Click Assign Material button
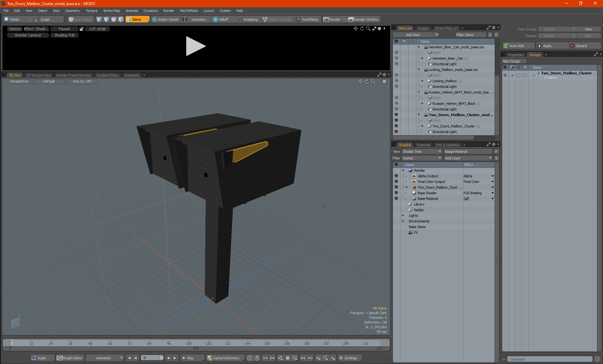Image resolution: width=603 pixels, height=364 pixels. click(468, 152)
